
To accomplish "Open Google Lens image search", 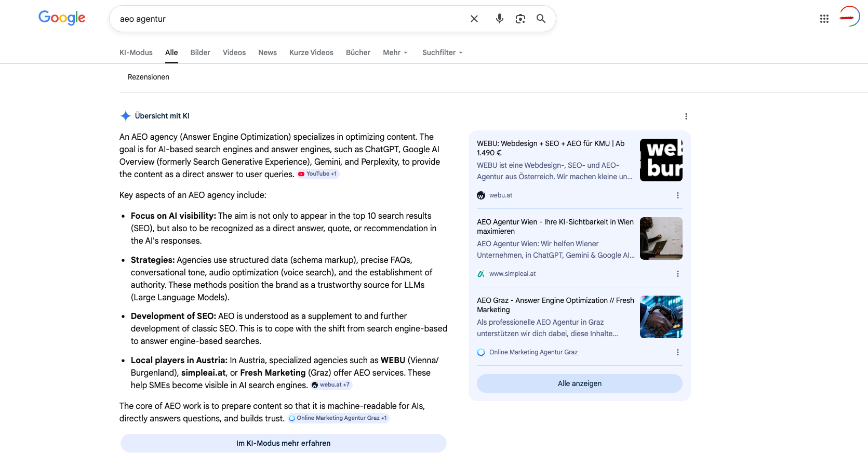I will (x=520, y=19).
